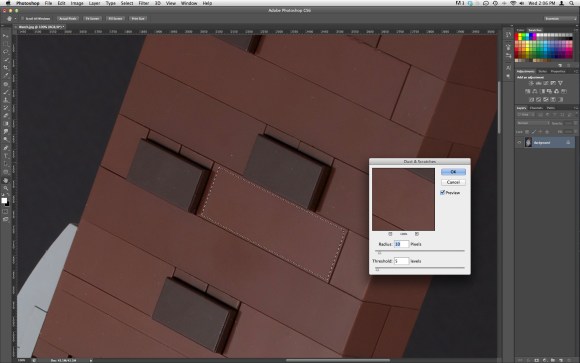Toggle Quick Mask mode
This screenshot has height=363, width=580.
coord(6,212)
